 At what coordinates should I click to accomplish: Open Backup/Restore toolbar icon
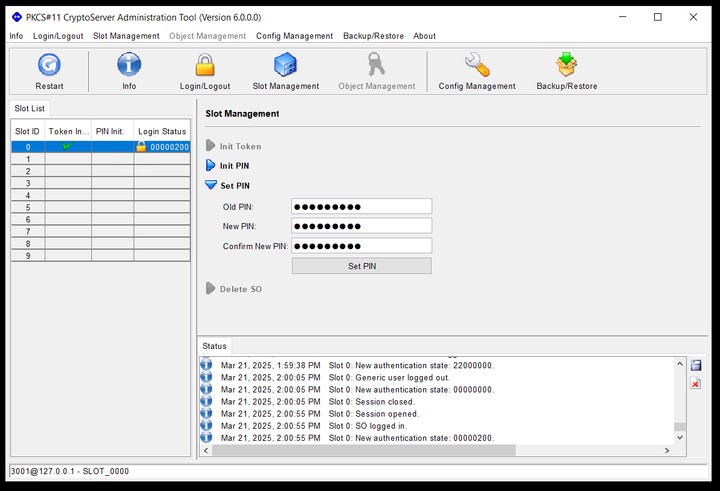point(566,64)
